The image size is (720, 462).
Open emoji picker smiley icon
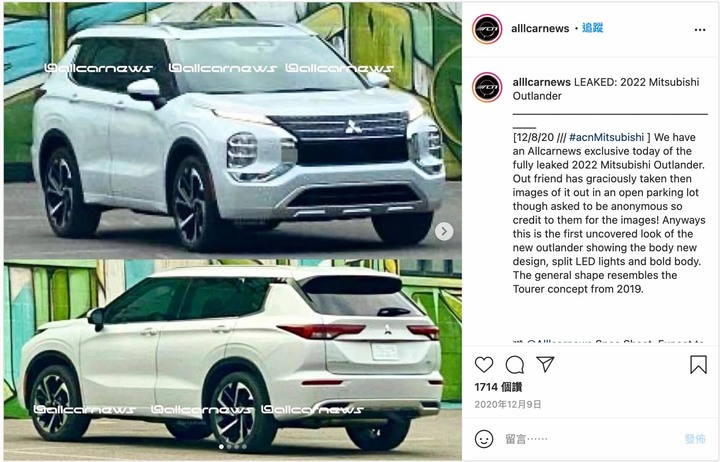coord(484,439)
